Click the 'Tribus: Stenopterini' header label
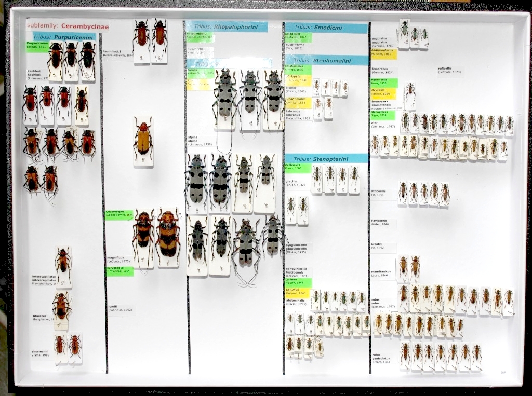The height and width of the screenshot is (396, 532). click(326, 158)
